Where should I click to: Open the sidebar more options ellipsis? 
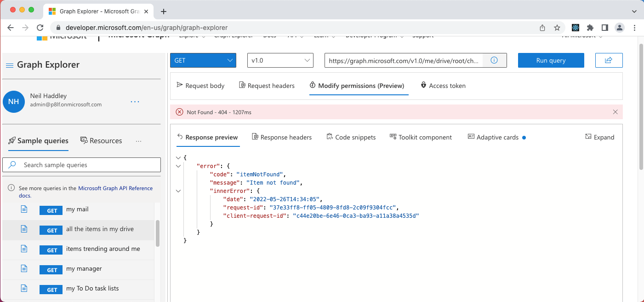coord(139,141)
